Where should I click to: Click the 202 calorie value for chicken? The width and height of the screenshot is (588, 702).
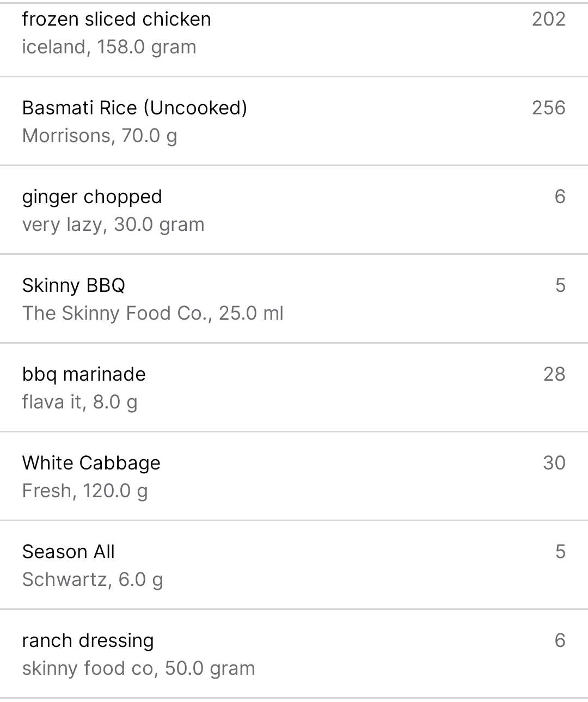549,19
